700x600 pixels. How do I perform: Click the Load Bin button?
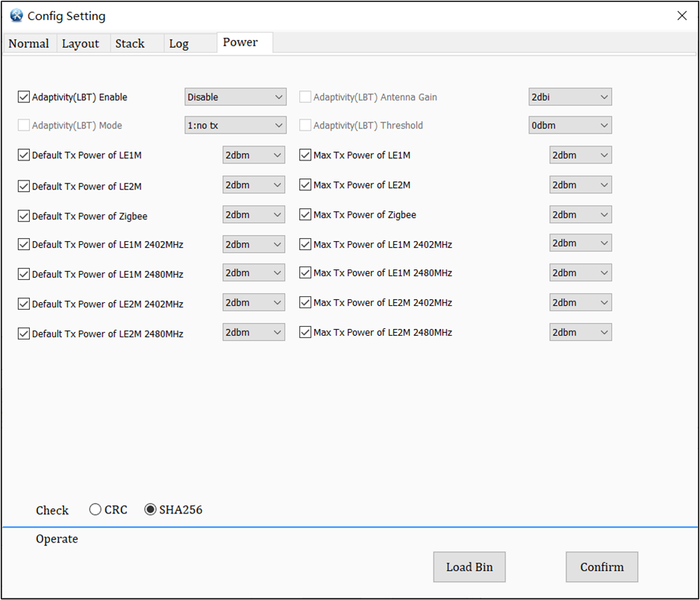click(469, 567)
